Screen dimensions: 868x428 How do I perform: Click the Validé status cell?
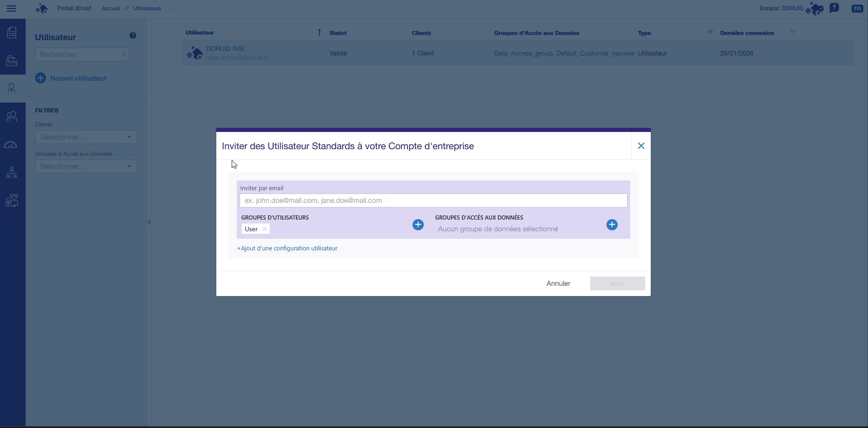coord(338,53)
